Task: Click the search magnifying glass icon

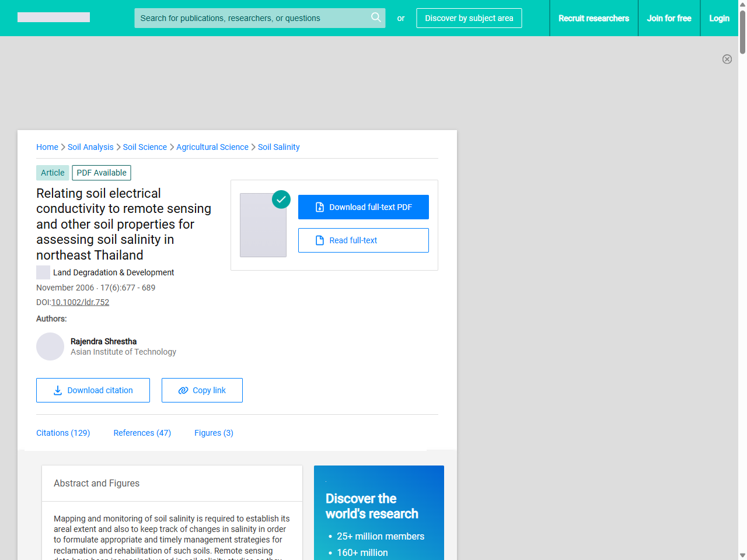Action: 376,17
